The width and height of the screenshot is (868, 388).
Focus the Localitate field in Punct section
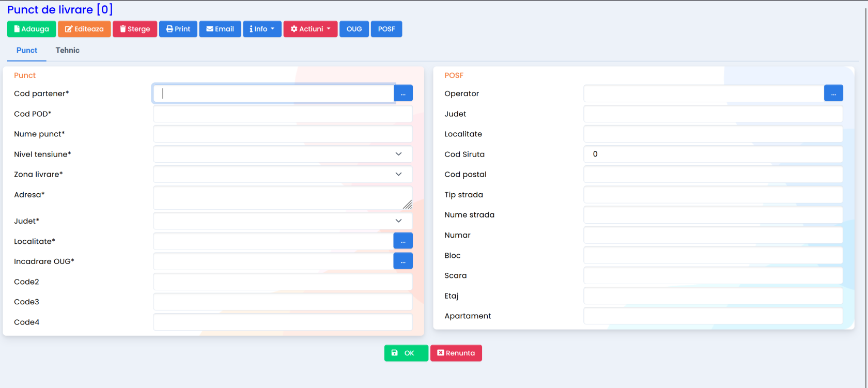coord(273,241)
